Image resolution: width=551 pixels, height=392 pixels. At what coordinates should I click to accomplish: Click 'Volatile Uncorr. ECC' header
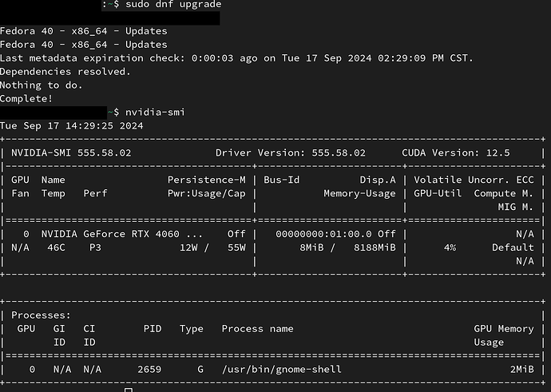(474, 180)
